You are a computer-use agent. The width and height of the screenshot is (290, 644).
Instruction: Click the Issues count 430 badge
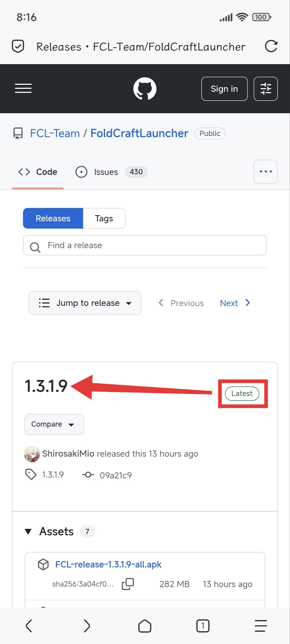point(136,172)
